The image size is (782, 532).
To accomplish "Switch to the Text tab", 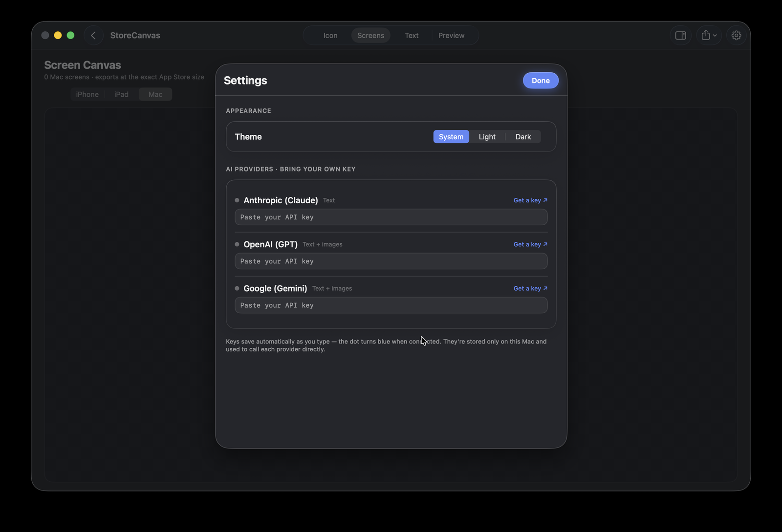I will click(412, 35).
